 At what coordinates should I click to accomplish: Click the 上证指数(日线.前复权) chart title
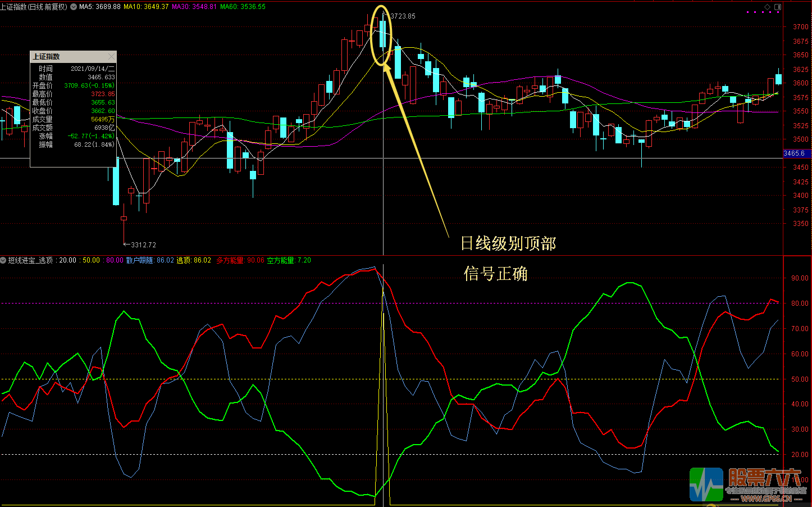coord(34,7)
